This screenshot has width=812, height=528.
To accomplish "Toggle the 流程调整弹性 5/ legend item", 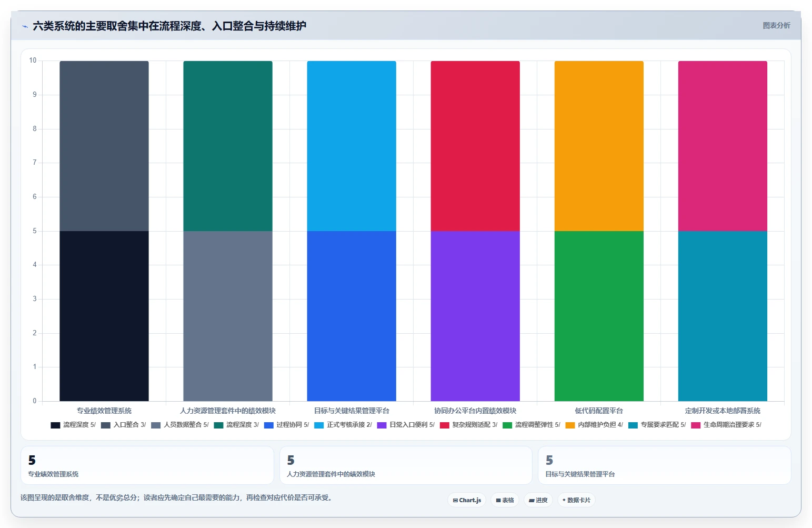I will [532, 425].
